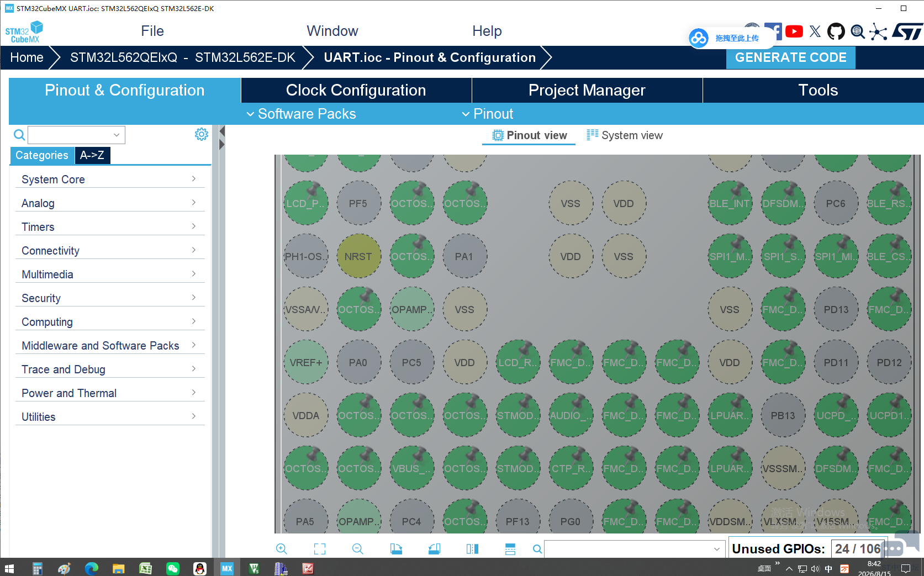Viewport: 924px width, 576px height.
Task: Expand the Security category
Action: click(110, 298)
